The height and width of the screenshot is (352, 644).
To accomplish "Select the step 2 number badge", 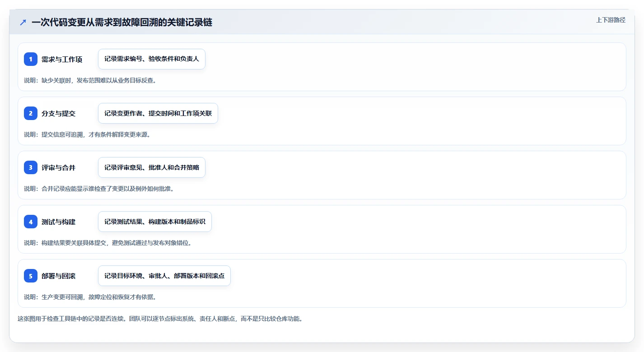I will [31, 113].
